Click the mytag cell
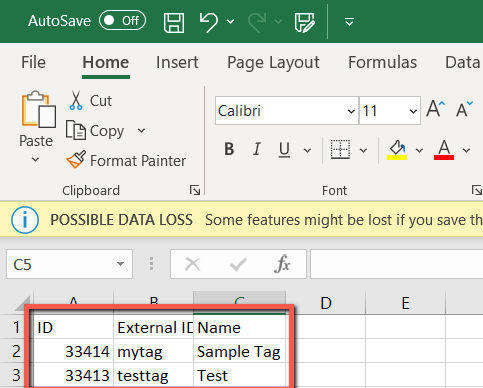The image size is (483, 388). [153, 351]
